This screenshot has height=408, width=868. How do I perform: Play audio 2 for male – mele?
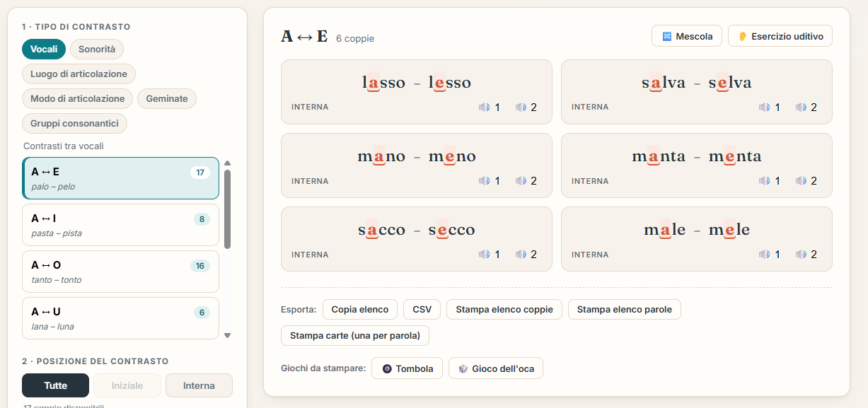(806, 255)
